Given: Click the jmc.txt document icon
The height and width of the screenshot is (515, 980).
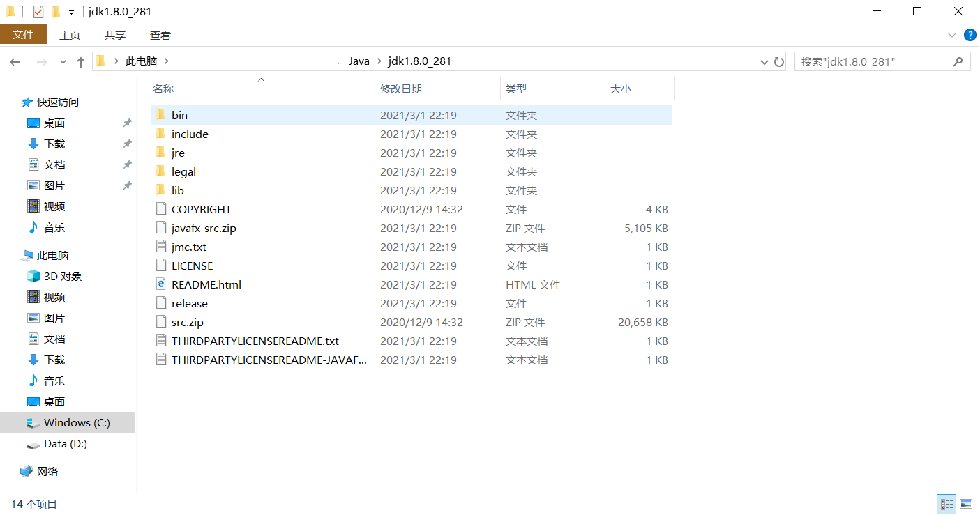Looking at the screenshot, I should (x=160, y=247).
